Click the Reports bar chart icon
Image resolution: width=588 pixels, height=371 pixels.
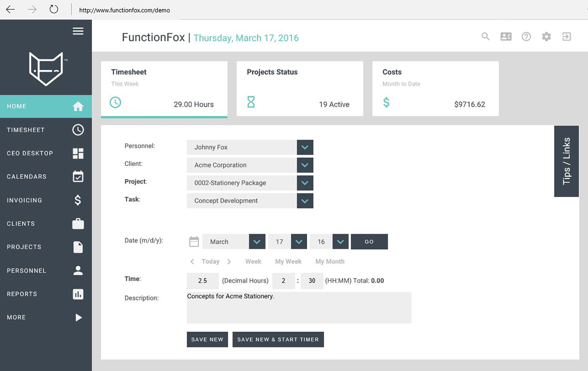[x=78, y=294]
